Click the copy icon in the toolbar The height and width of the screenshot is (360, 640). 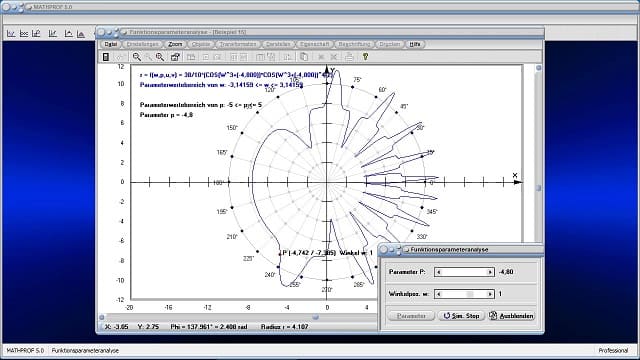pos(304,57)
